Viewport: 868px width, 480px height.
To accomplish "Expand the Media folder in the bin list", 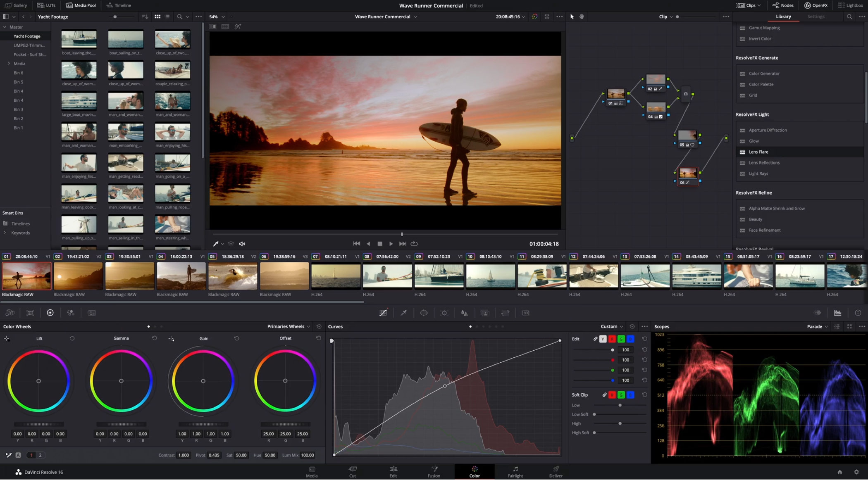I will 9,64.
